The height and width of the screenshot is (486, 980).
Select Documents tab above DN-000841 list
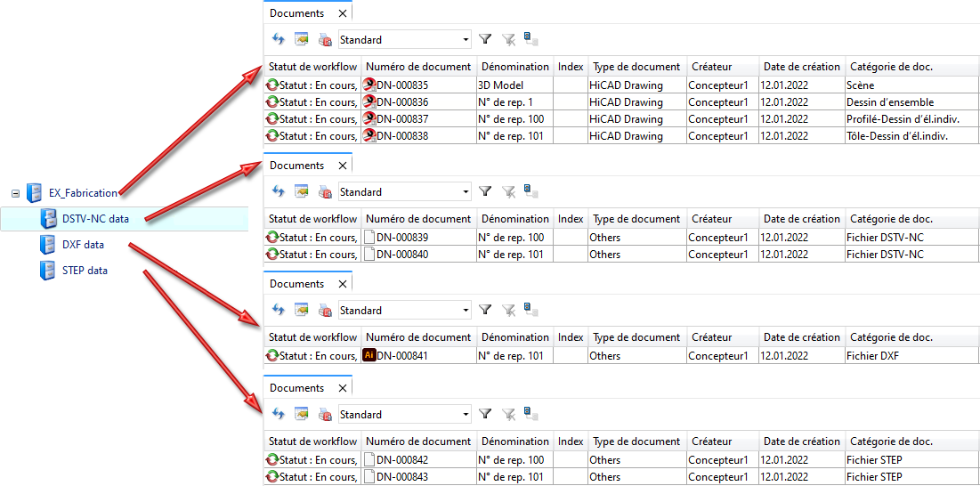click(297, 283)
